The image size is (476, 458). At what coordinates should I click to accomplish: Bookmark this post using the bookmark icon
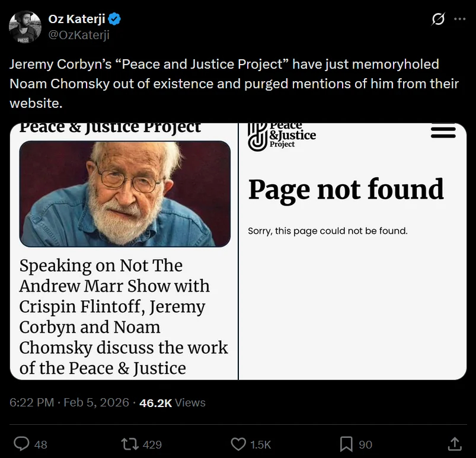[347, 444]
